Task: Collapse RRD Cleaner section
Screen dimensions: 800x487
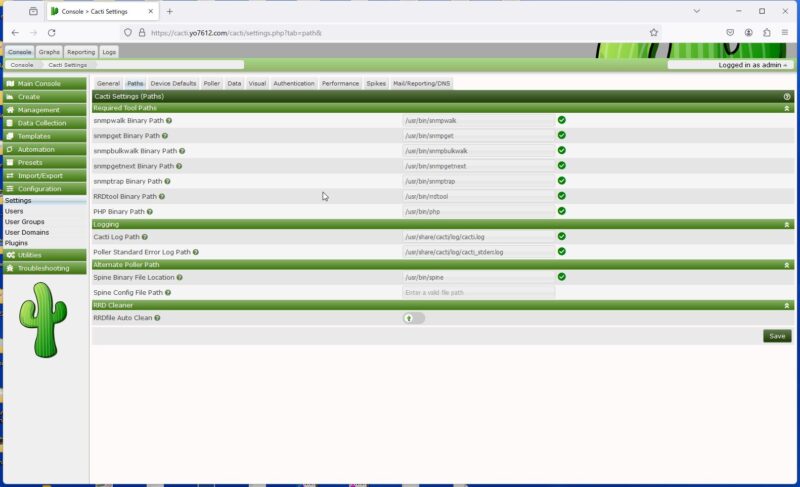Action: click(x=787, y=305)
